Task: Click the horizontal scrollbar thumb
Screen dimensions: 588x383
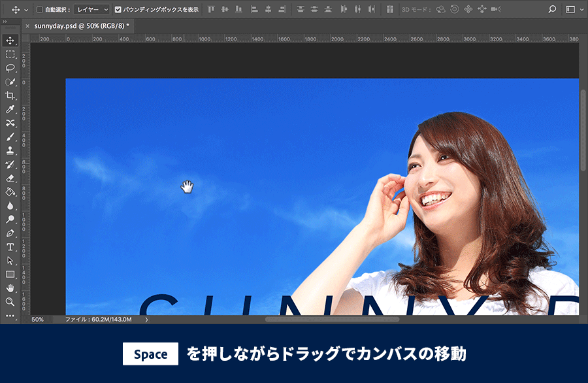Action: coord(333,320)
